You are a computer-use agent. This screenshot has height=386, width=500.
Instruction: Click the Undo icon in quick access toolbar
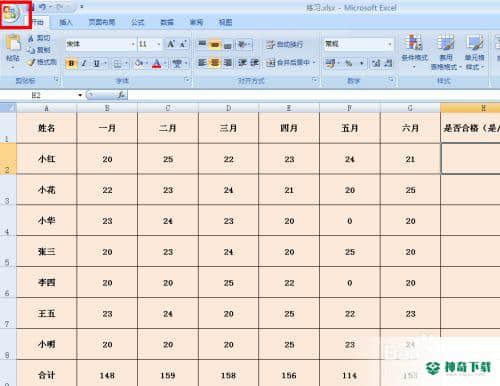tap(43, 7)
